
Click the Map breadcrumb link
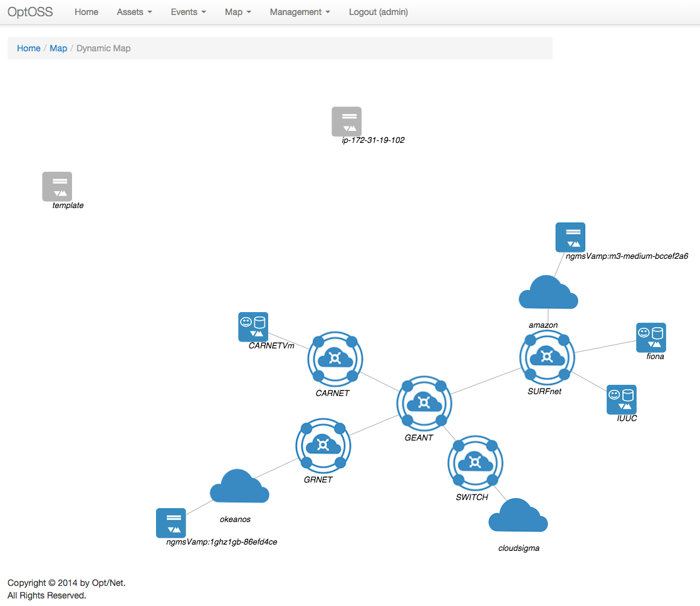[x=58, y=48]
